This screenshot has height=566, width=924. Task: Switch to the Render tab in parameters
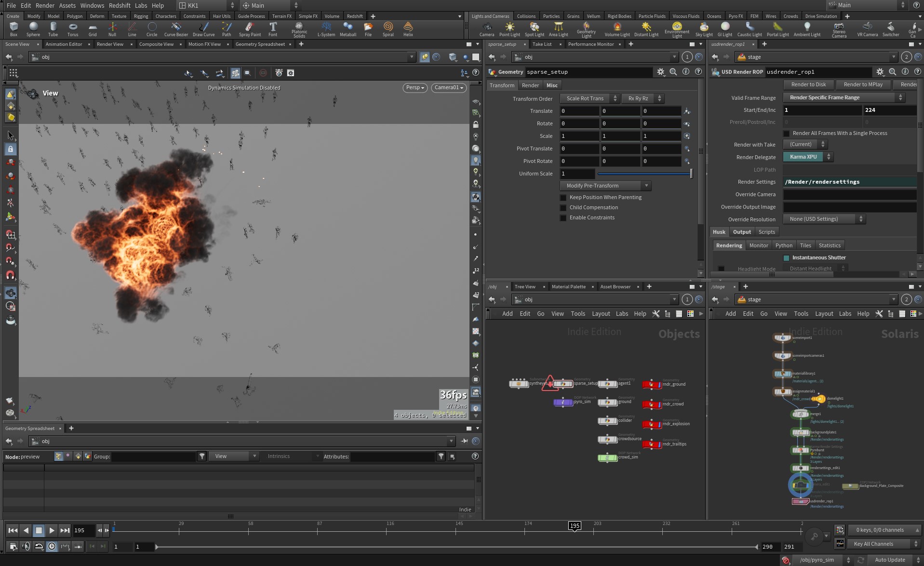(530, 85)
